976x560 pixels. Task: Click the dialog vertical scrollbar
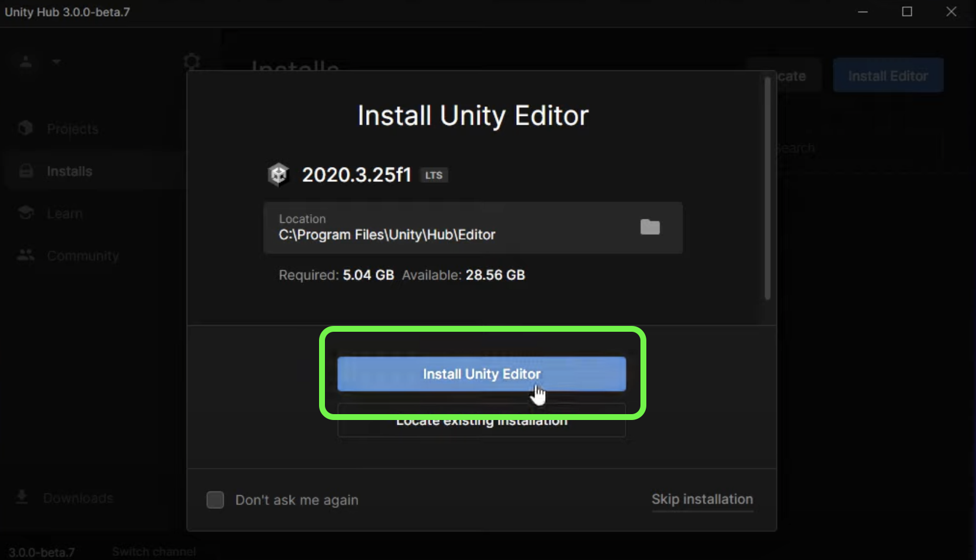click(x=767, y=188)
